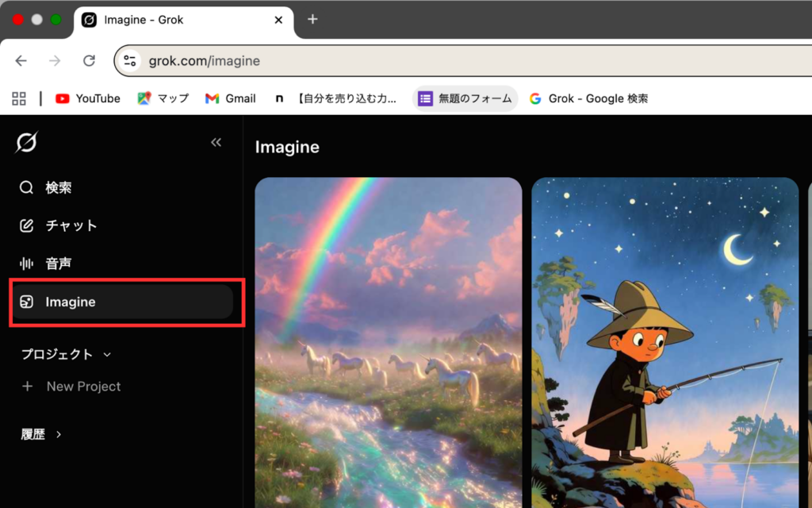
Task: Open the bookmarks grid icon on the left
Action: coord(18,98)
